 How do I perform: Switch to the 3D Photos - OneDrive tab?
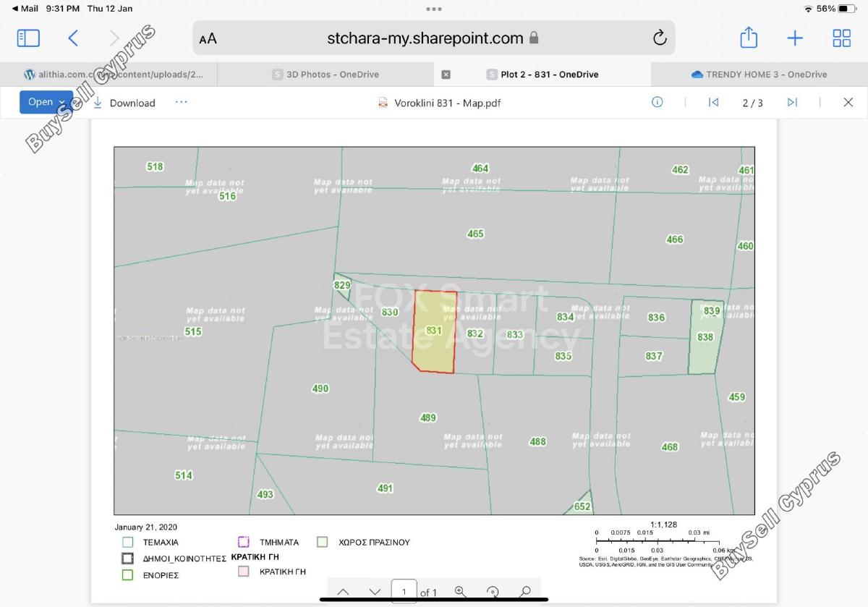[325, 75]
